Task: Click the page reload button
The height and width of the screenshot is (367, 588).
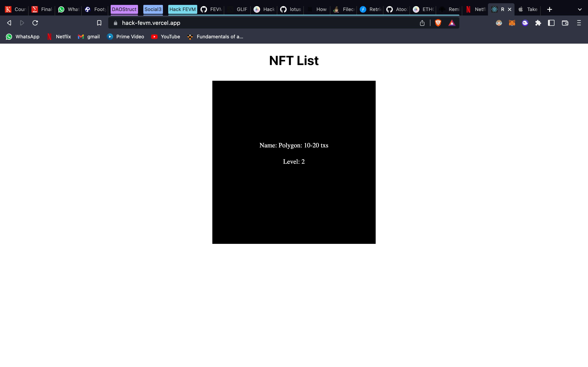Action: pyautogui.click(x=36, y=23)
